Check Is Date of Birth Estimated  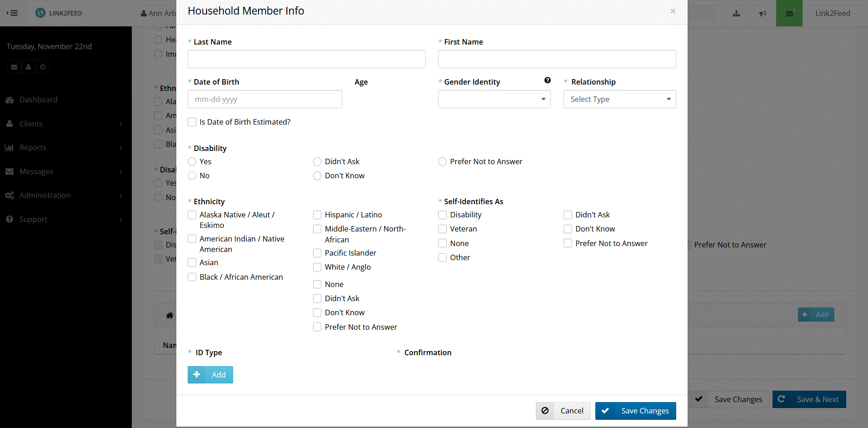[x=192, y=122]
